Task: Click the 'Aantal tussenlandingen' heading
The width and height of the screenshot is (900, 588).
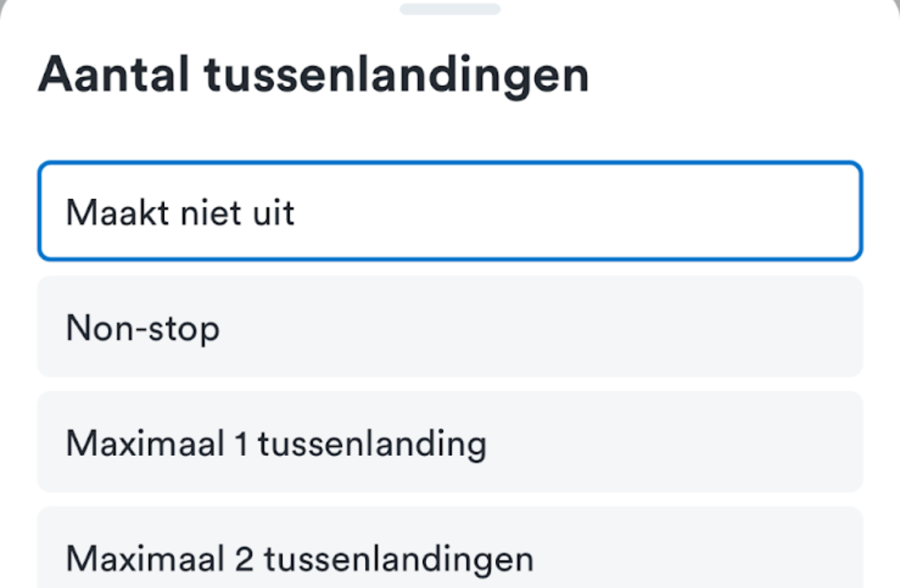Action: pos(313,74)
